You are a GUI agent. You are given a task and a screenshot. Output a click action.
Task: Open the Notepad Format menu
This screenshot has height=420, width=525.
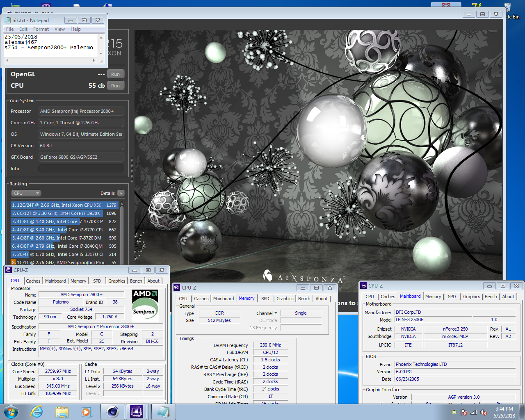[41, 29]
